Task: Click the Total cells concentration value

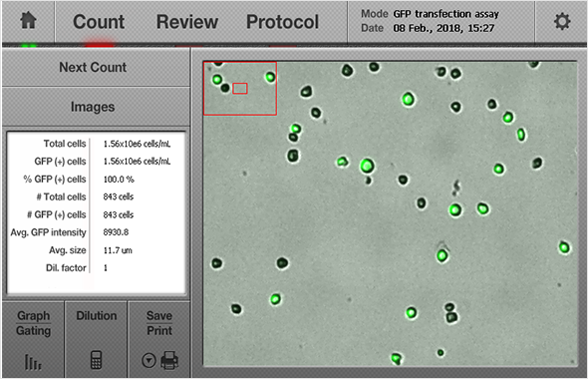Action: pos(137,144)
